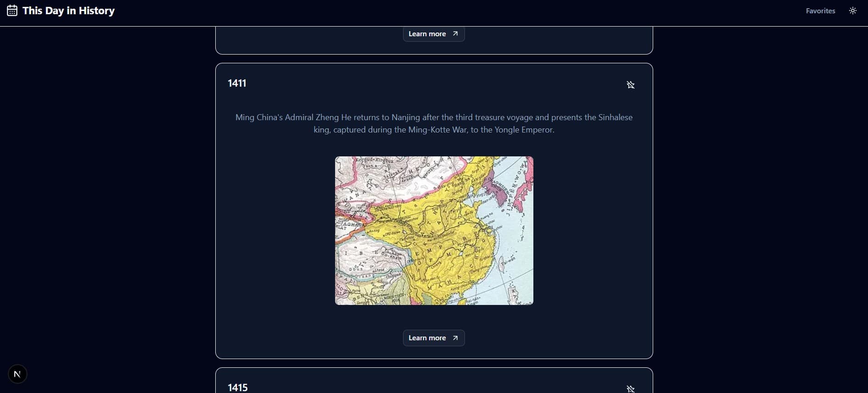868x393 pixels.
Task: Click the 1411 year heading
Action: click(237, 83)
